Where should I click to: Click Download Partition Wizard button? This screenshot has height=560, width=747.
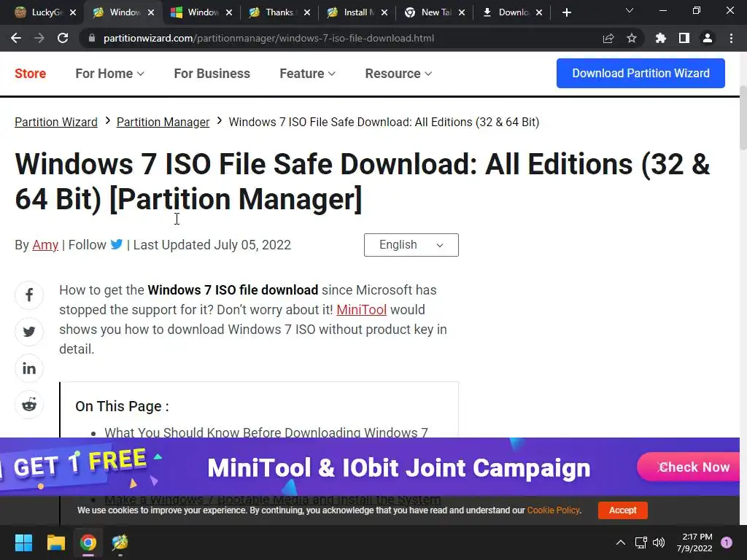[640, 74]
